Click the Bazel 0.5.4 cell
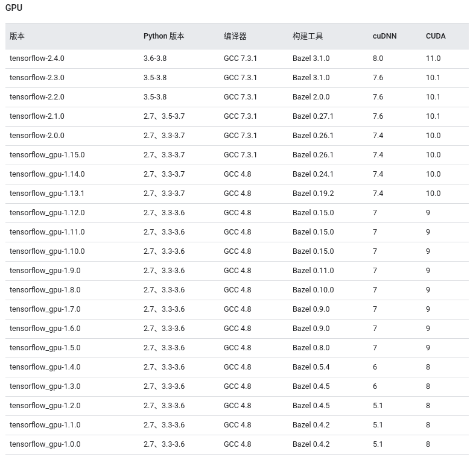Image resolution: width=476 pixels, height=460 pixels. click(311, 367)
